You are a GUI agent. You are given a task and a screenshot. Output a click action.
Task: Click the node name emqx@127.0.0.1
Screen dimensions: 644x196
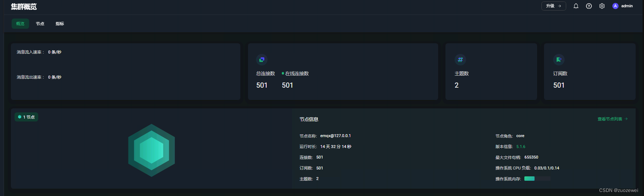point(335,136)
